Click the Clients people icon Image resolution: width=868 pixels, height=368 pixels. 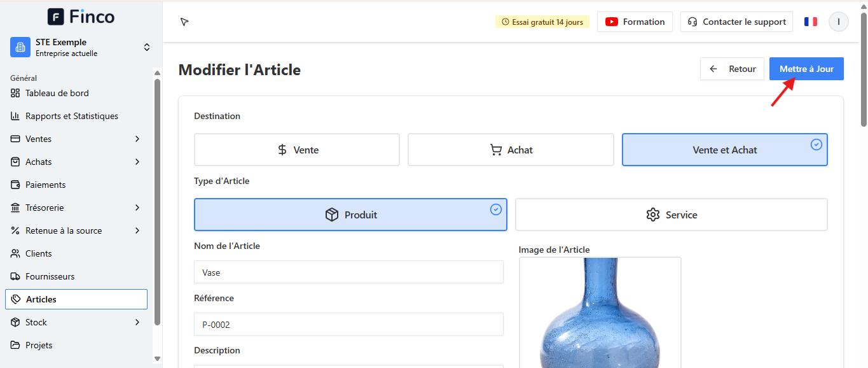click(15, 253)
